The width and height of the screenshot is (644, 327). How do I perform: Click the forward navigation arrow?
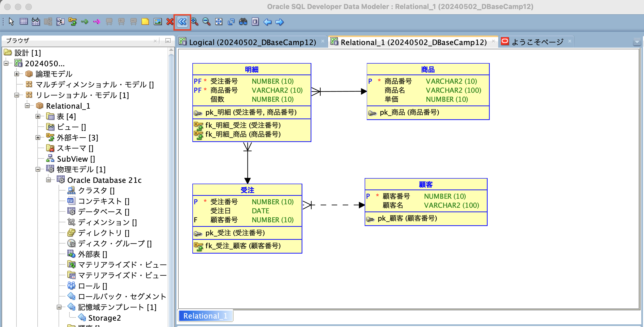click(279, 22)
